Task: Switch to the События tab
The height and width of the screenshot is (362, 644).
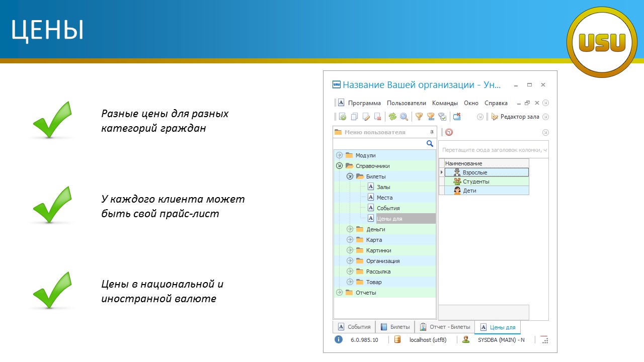Action: 354,327
